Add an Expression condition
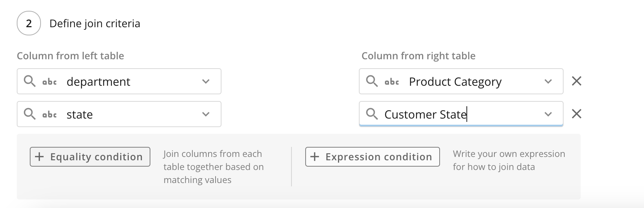Screen dimensions: 644x208 (372, 157)
